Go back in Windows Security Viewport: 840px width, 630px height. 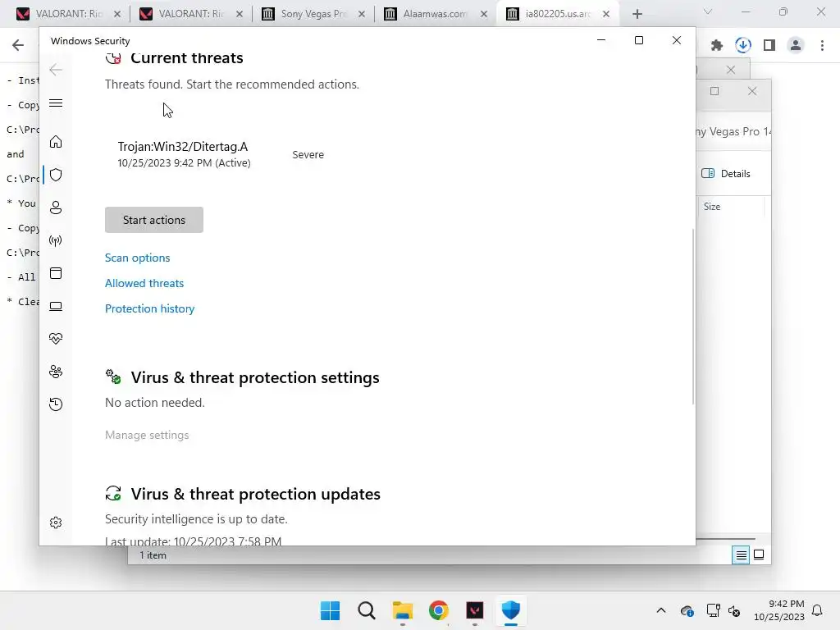coord(56,70)
